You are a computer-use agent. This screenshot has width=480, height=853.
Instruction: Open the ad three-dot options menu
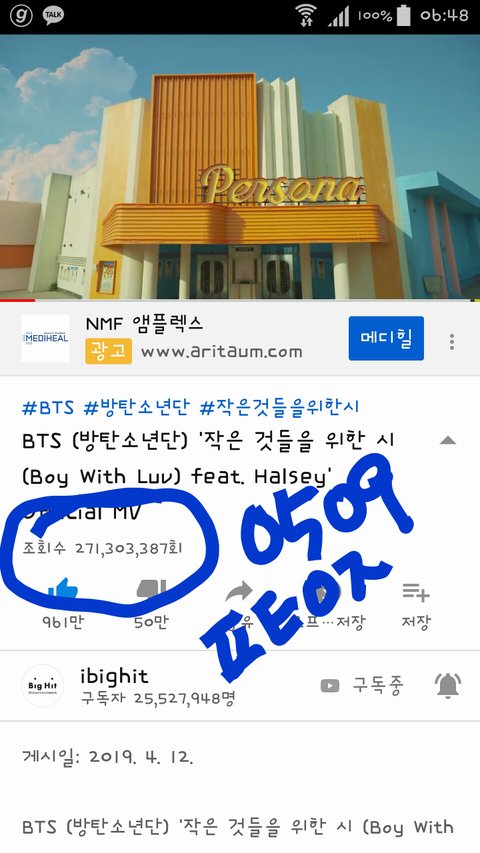[x=452, y=342]
